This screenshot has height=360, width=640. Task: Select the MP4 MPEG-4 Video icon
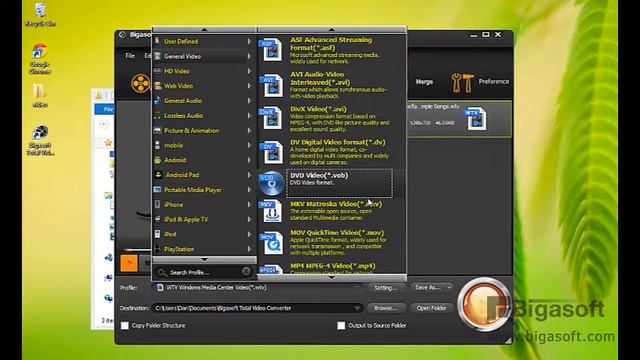[271, 269]
